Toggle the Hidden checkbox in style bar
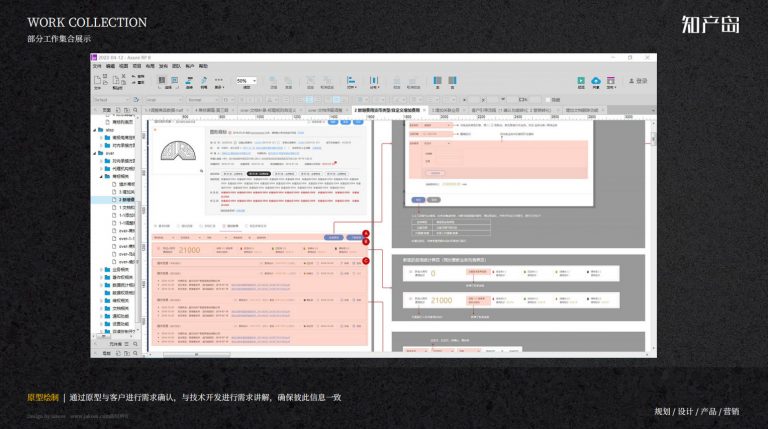 [549, 100]
